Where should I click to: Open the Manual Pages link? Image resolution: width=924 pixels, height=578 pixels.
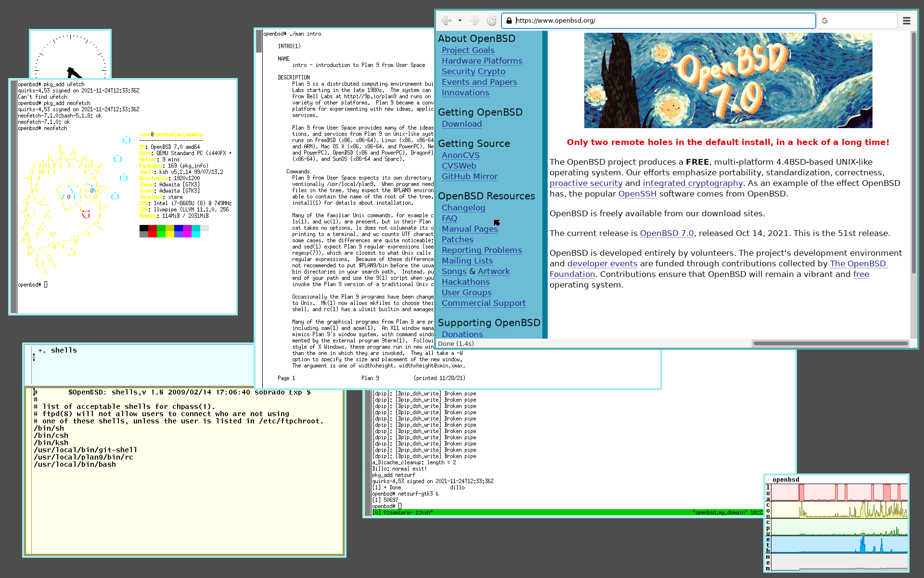pos(470,229)
